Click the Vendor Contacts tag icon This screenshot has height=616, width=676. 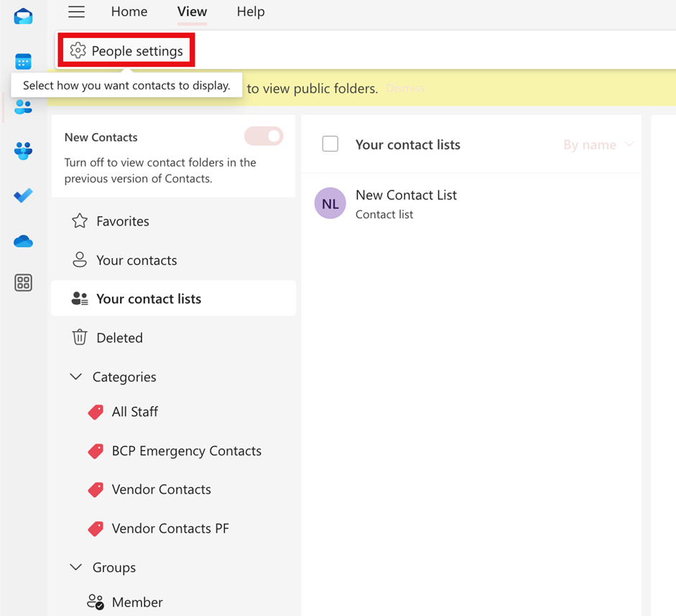96,490
